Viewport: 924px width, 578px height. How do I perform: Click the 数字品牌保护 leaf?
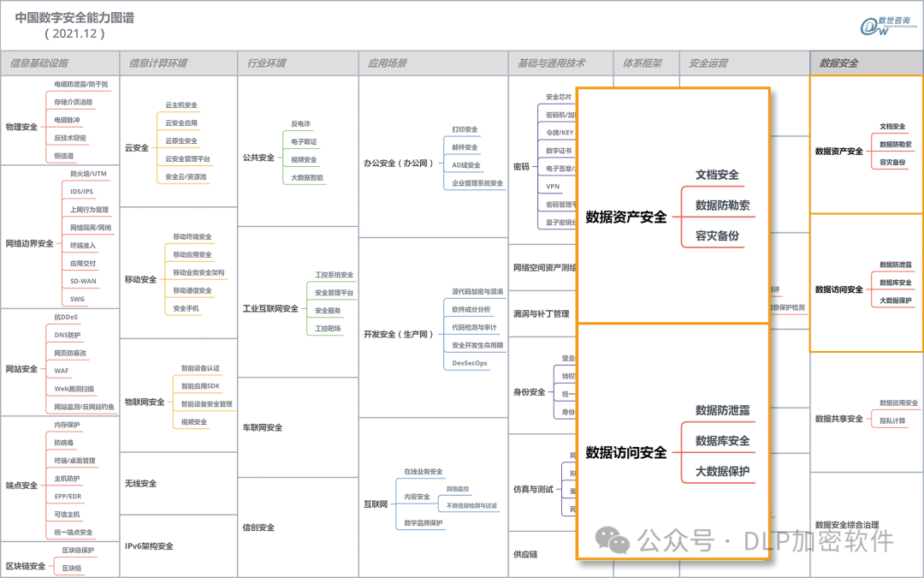(x=423, y=522)
